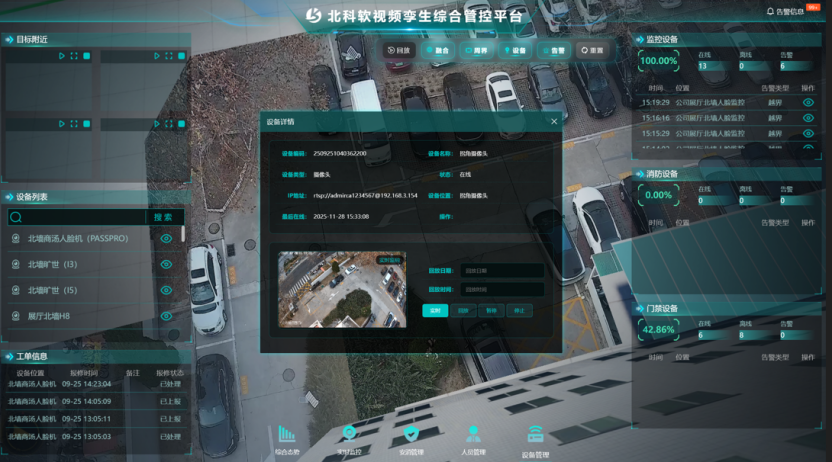Select device 北墙商汤人脸机 (PASSPRO)
The image size is (832, 462).
[x=78, y=239]
